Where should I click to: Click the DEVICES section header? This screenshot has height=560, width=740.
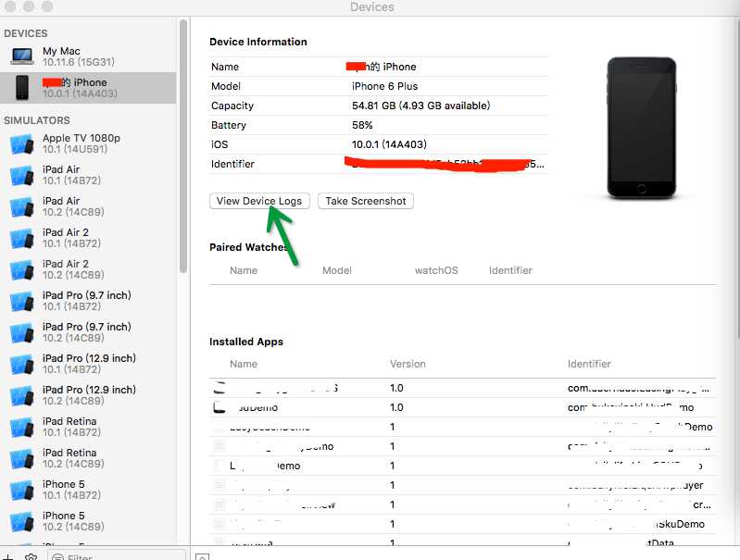coord(26,33)
